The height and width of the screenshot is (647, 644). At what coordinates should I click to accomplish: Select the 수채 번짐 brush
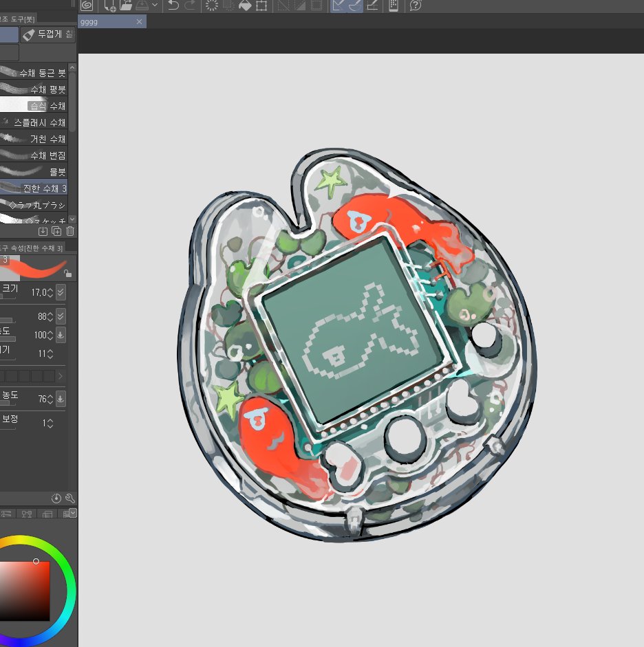tap(34, 155)
